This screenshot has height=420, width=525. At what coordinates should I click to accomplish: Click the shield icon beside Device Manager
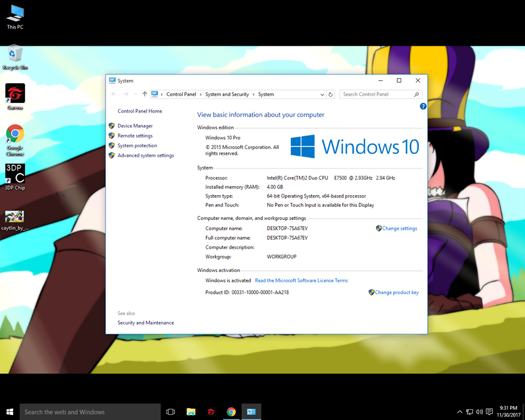click(x=112, y=126)
